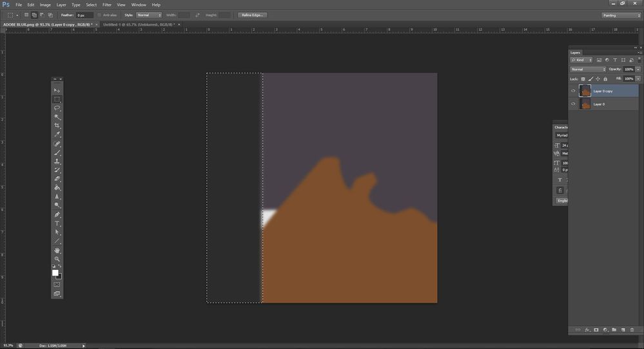
Task: Select the Zoom tool
Action: pos(57,259)
